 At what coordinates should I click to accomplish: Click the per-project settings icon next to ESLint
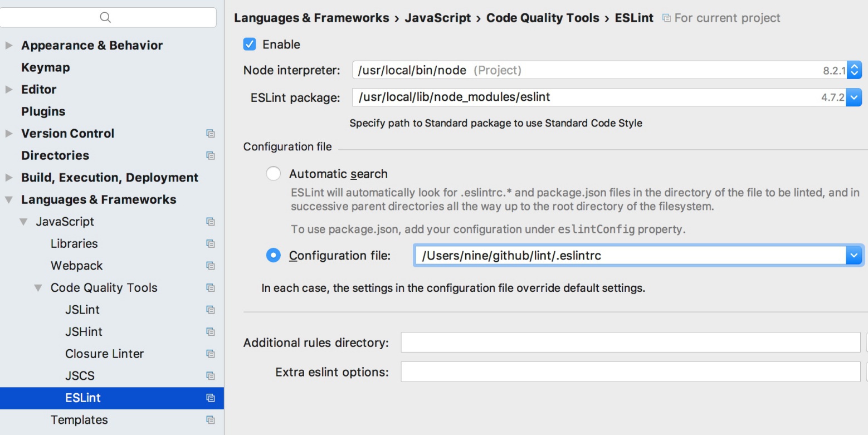pos(211,398)
